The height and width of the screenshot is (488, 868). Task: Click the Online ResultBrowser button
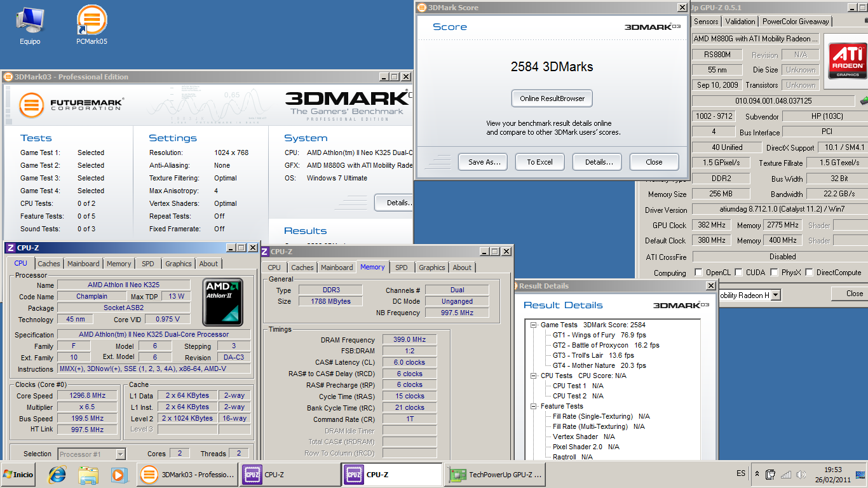pos(552,98)
